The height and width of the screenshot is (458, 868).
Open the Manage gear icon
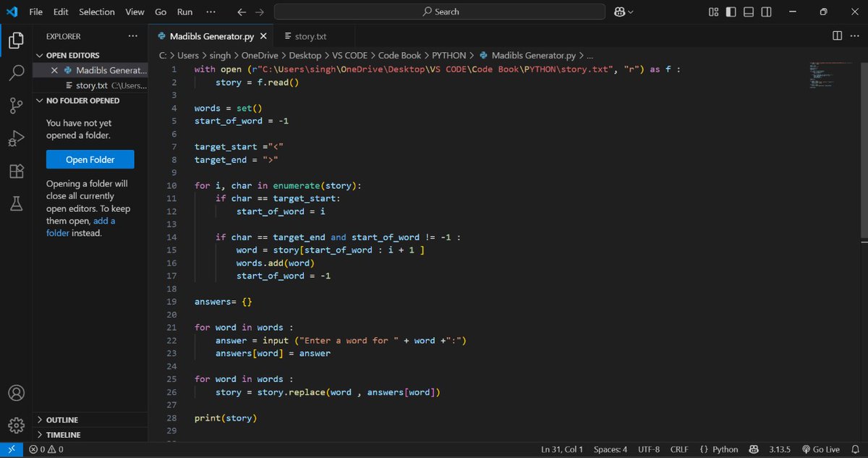[x=16, y=425]
